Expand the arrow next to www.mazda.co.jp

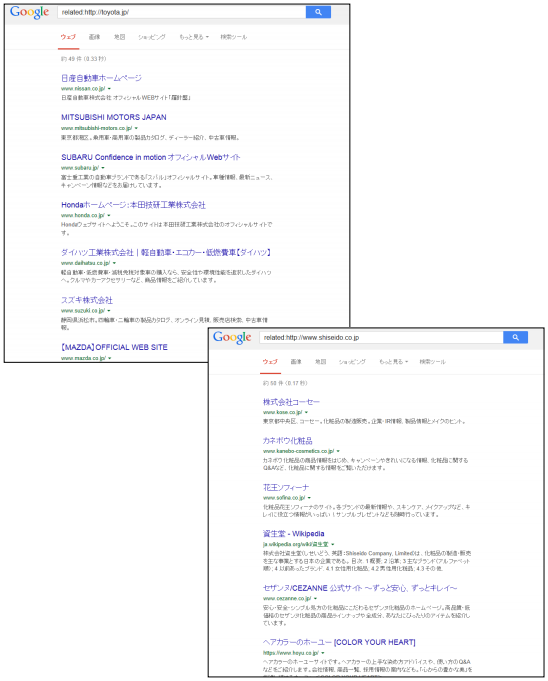[110, 358]
